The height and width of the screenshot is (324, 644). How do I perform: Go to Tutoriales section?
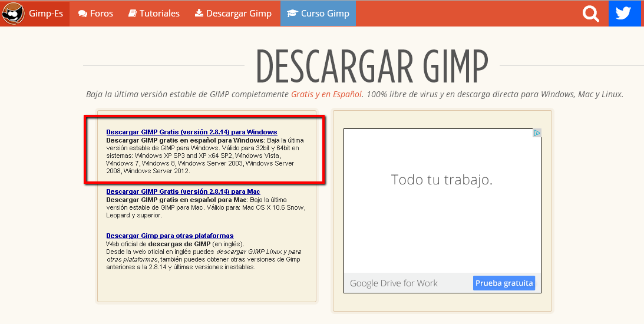(154, 14)
